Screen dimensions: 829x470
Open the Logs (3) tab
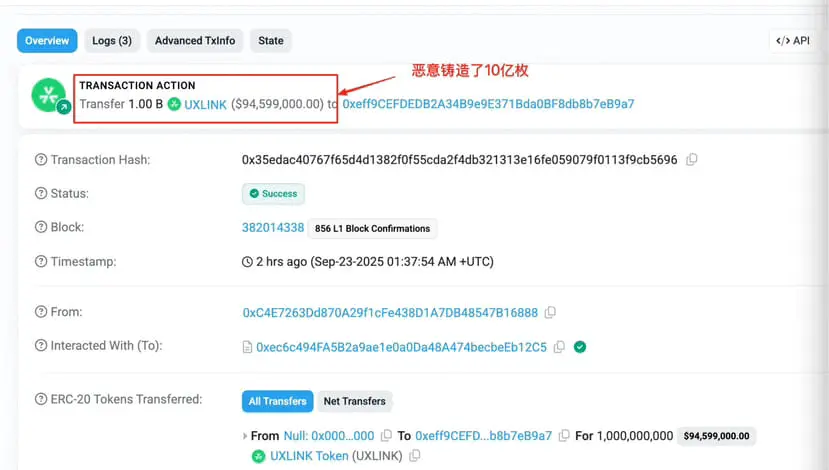point(112,41)
